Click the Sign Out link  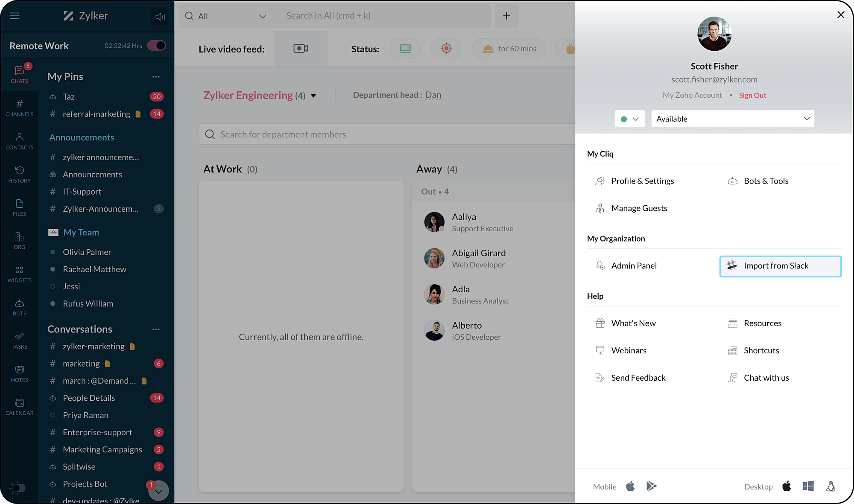[x=752, y=95]
